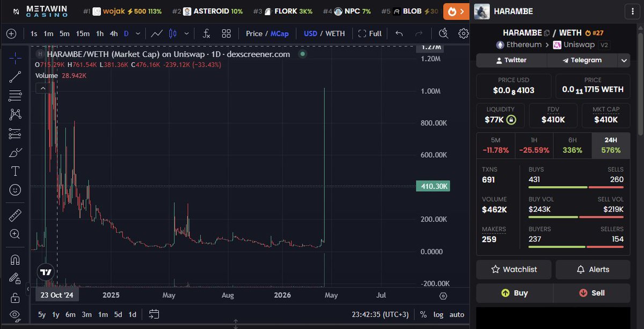This screenshot has width=644, height=329.
Task: Undo the last chart action
Action: (x=399, y=34)
